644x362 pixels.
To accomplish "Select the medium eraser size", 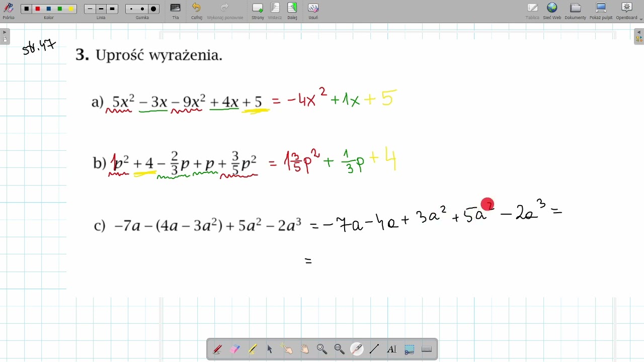I will click(142, 9).
